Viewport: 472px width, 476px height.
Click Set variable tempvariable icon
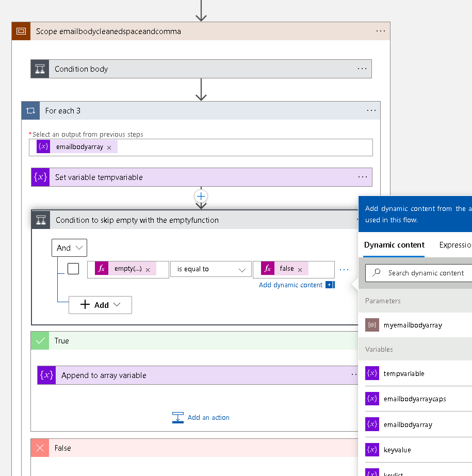tap(40, 177)
